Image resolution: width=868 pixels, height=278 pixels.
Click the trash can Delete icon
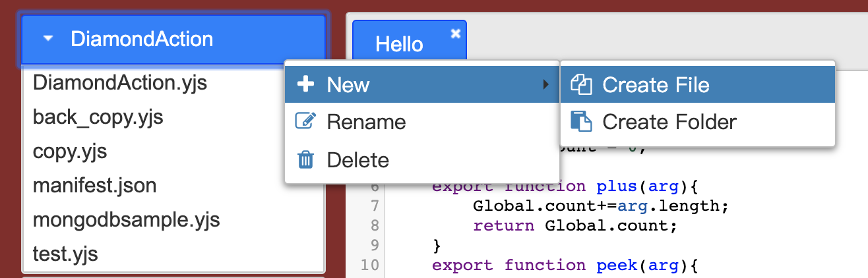point(305,160)
